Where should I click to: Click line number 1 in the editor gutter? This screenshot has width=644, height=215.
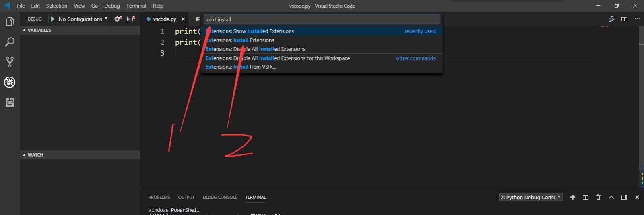click(x=162, y=31)
